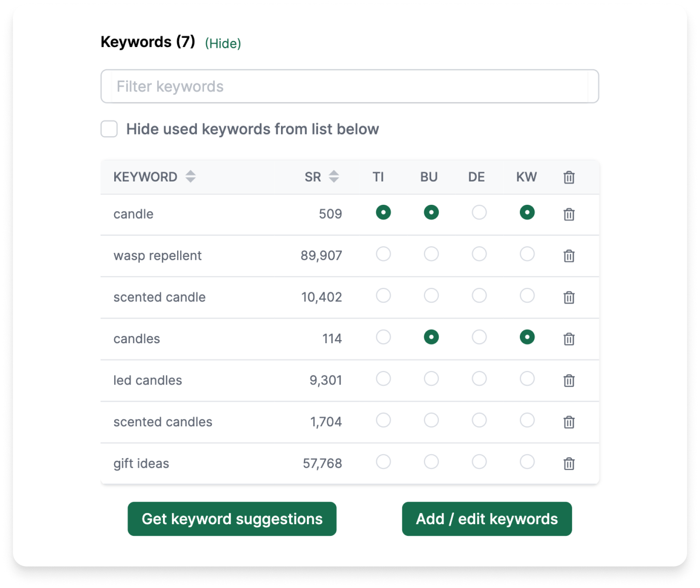Select TI radio for 'scented candle'
The image size is (700, 588).
point(383,296)
